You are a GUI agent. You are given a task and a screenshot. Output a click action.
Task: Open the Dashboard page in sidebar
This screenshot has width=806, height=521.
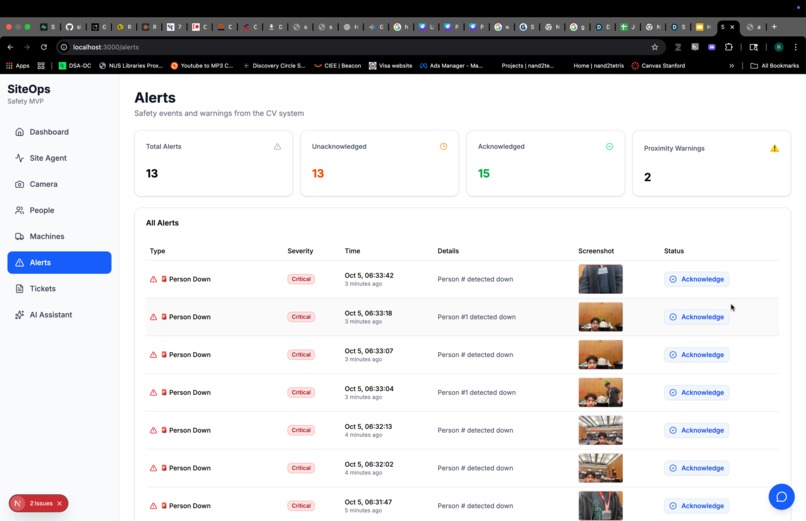coord(59,132)
